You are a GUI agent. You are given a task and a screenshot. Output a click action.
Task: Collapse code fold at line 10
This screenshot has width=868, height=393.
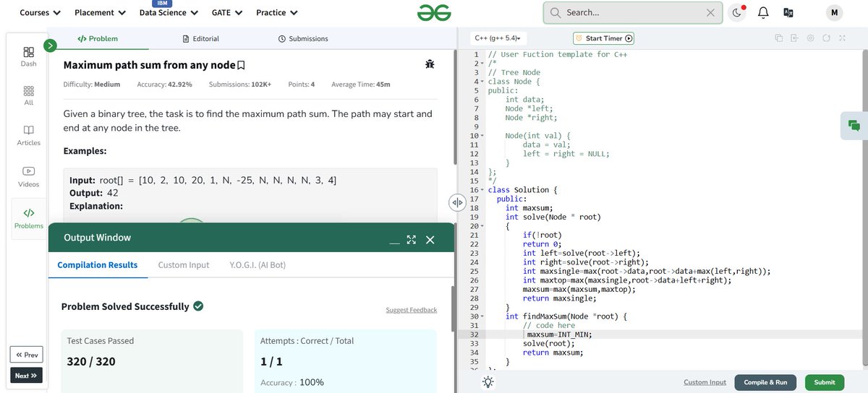pyautogui.click(x=481, y=136)
